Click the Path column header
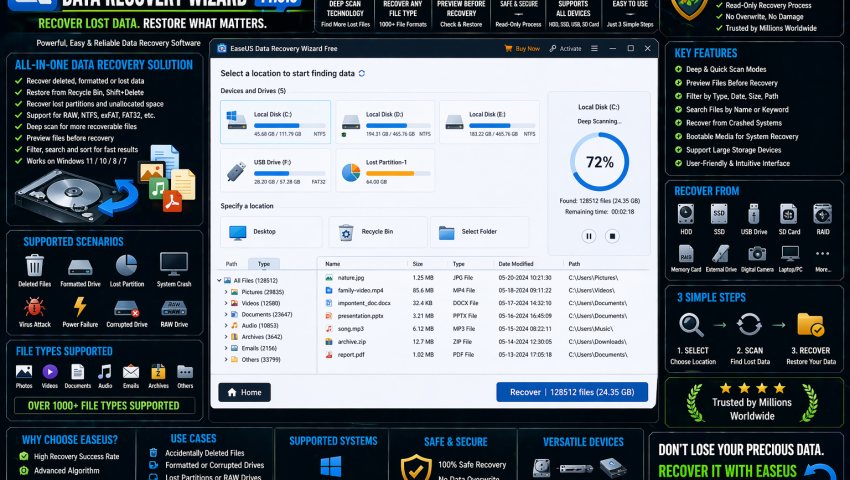Screen dimensions: 850x480 pyautogui.click(x=574, y=264)
